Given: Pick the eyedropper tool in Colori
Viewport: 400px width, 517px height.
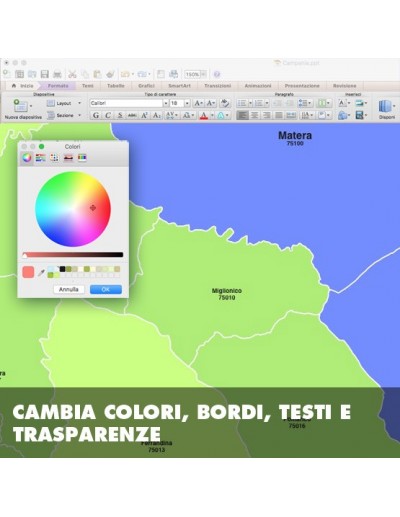Looking at the screenshot, I should 41,273.
